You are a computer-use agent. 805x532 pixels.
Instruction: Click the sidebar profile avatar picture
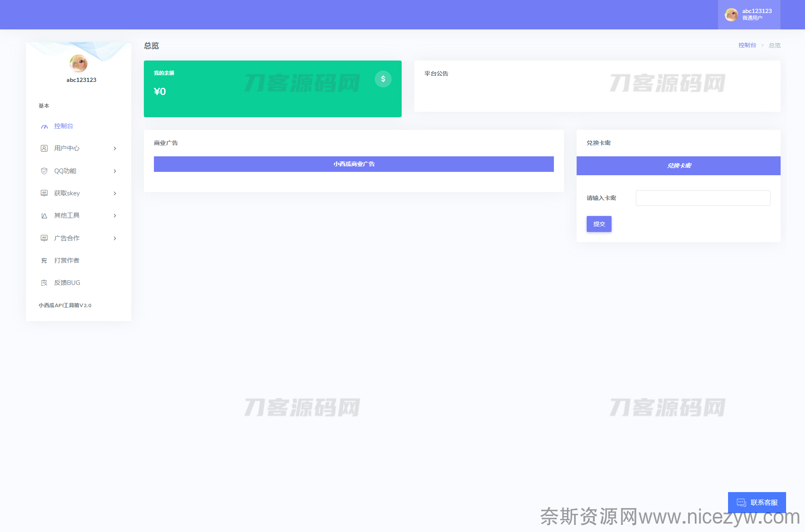[x=79, y=63]
